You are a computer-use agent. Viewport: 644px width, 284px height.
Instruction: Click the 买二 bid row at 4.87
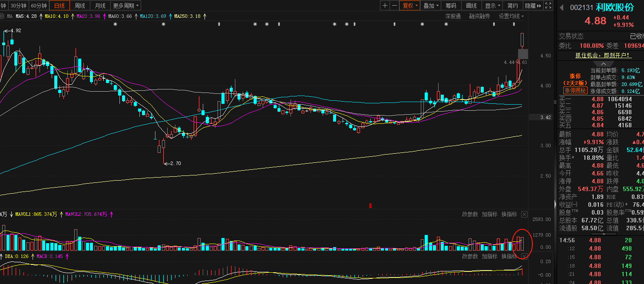601,105
